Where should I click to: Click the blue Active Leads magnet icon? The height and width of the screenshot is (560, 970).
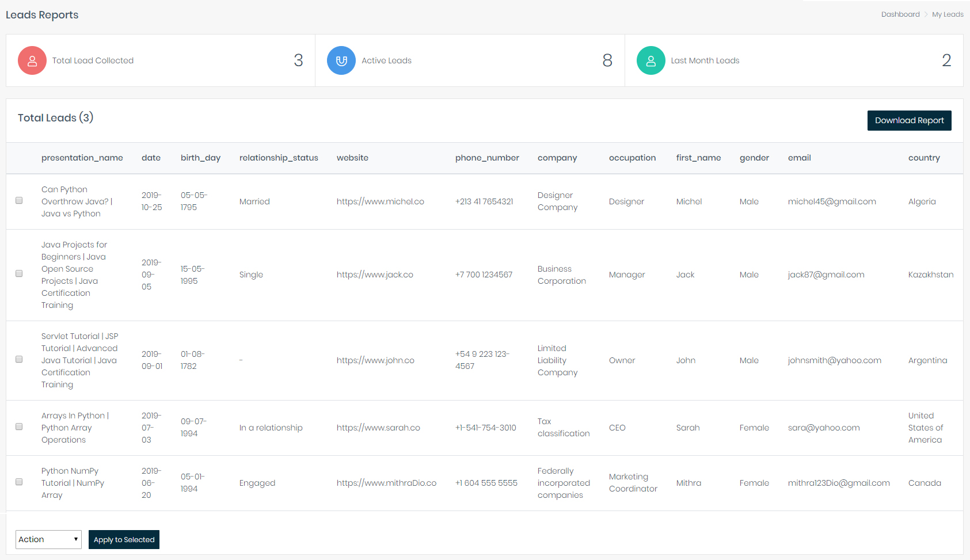pos(341,60)
